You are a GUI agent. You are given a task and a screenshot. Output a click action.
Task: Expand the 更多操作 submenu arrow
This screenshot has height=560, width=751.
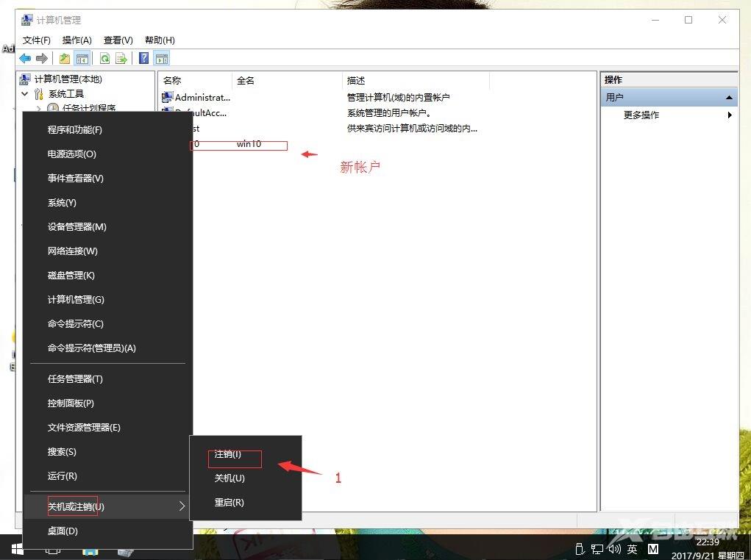click(730, 115)
